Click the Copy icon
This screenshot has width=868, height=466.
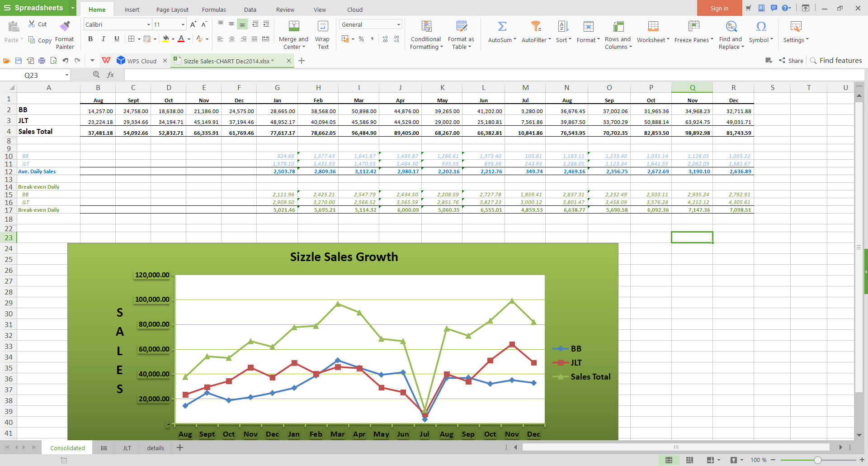(x=32, y=40)
